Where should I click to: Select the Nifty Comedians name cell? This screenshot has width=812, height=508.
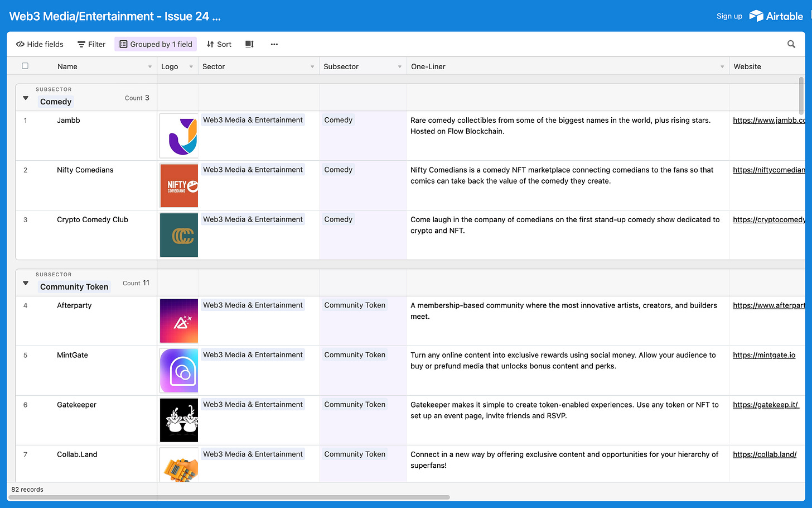coord(86,185)
